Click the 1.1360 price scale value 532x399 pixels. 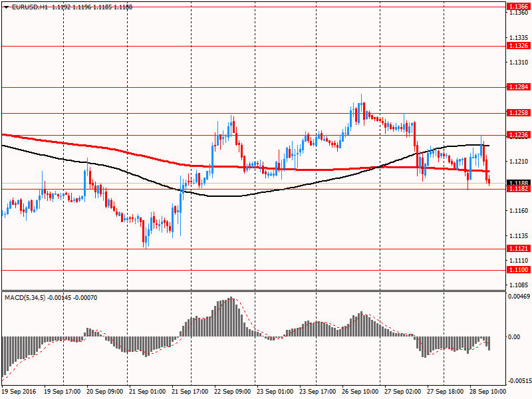tap(519, 13)
